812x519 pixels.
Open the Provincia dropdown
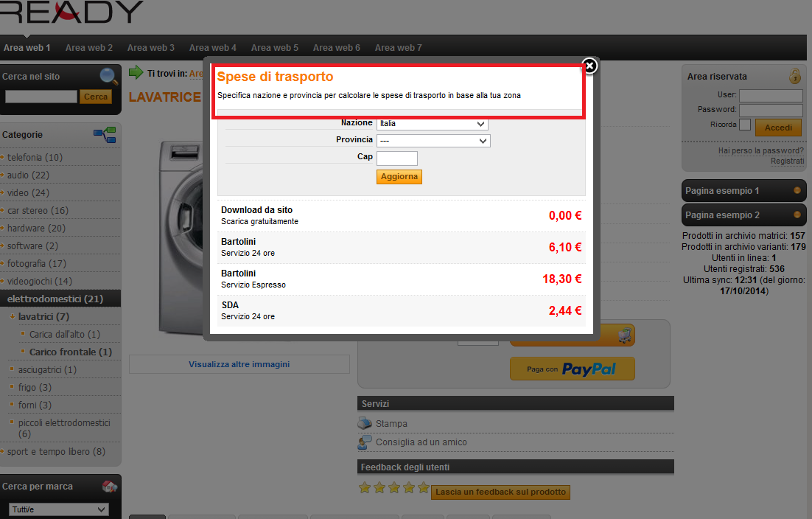pyautogui.click(x=433, y=141)
